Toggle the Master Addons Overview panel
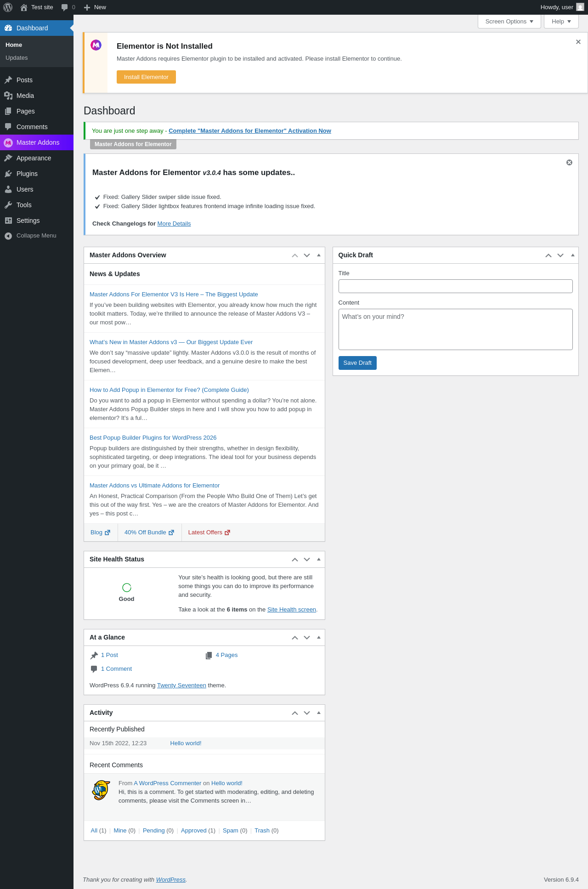Screen dimensions: 588x889 [x=319, y=255]
